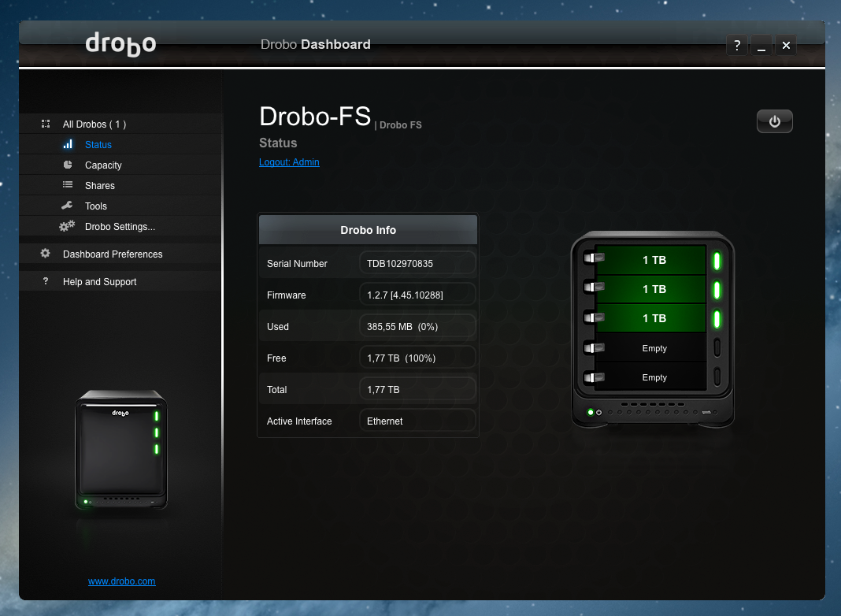
Task: Open the www.drobo.com link
Action: click(x=122, y=581)
